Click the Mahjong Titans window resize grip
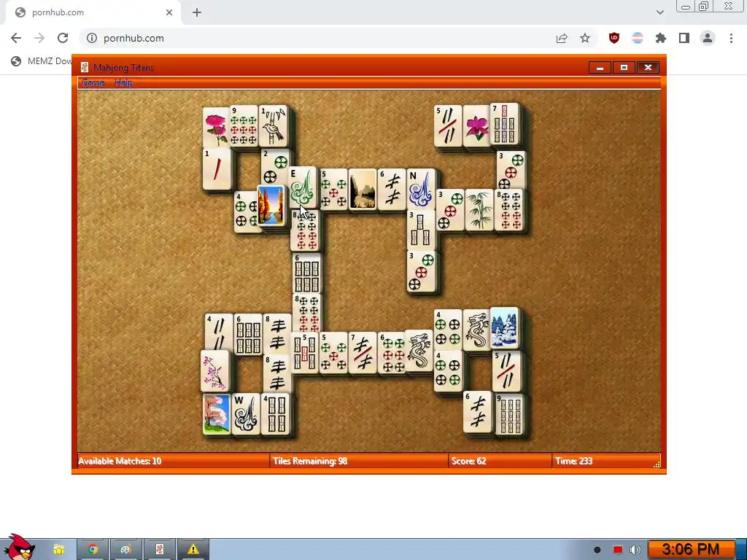The image size is (747, 560). tap(657, 464)
